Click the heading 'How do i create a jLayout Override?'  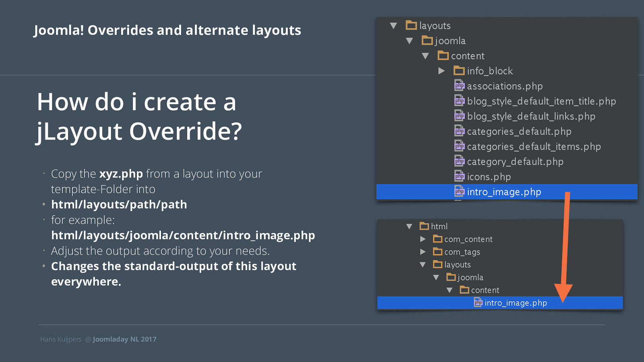point(139,117)
